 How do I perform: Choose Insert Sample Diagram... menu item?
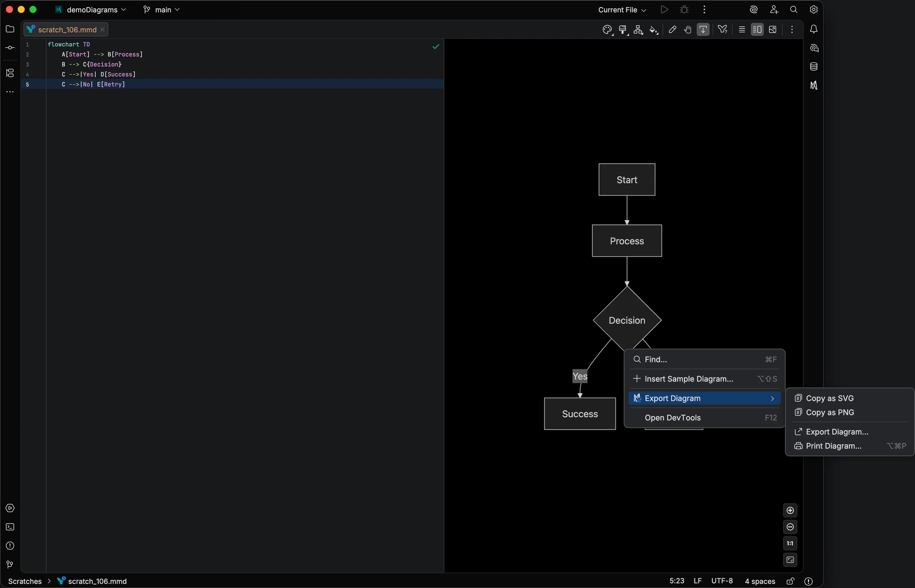point(705,379)
